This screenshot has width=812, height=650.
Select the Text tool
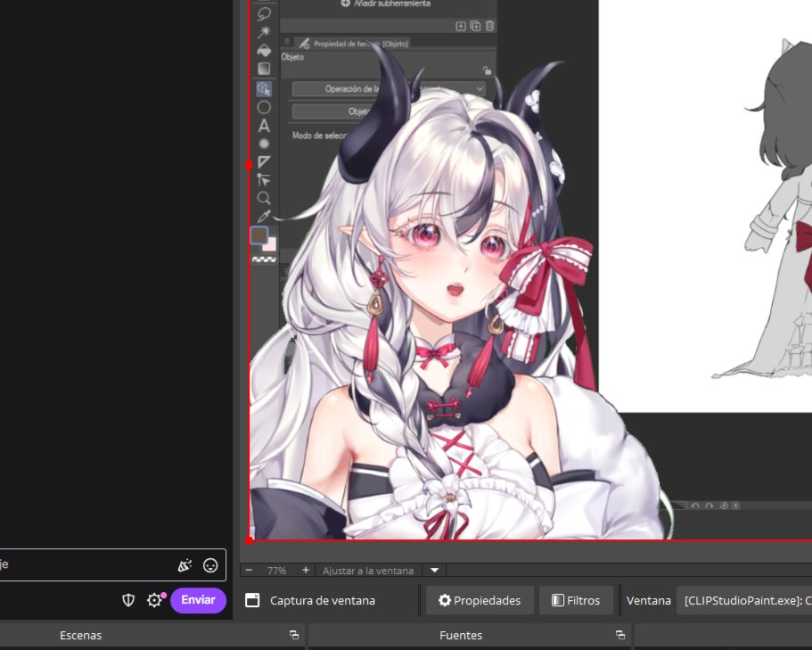[264, 126]
